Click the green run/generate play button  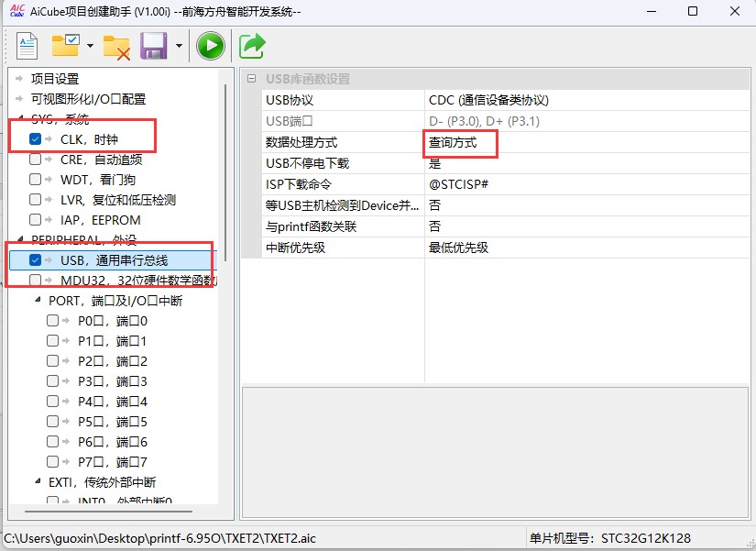pos(210,46)
